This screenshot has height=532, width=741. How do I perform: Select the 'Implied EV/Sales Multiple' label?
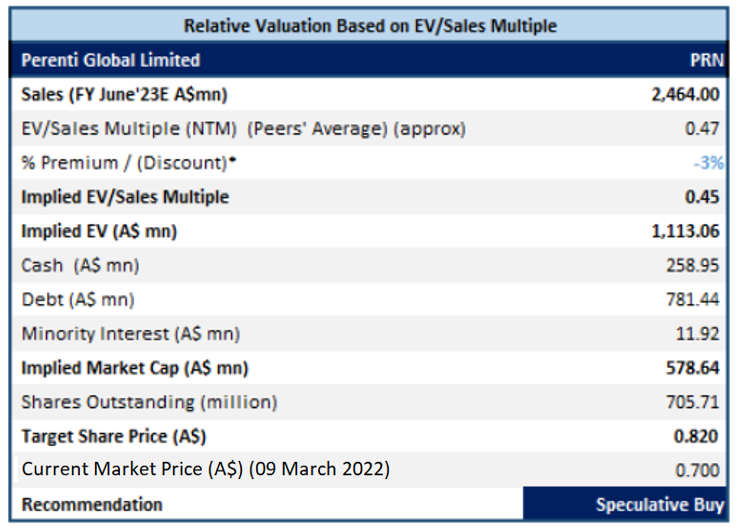pos(125,197)
